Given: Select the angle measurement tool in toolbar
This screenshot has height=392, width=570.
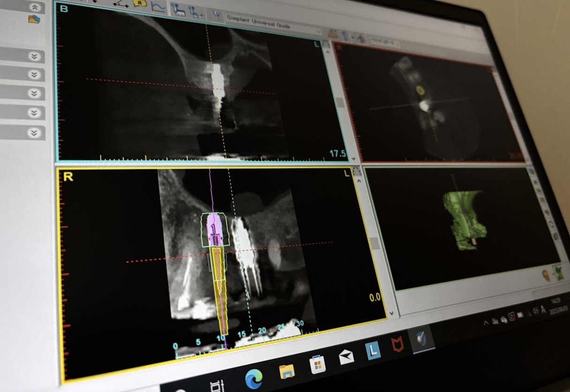Looking at the screenshot, I should tap(122, 3).
